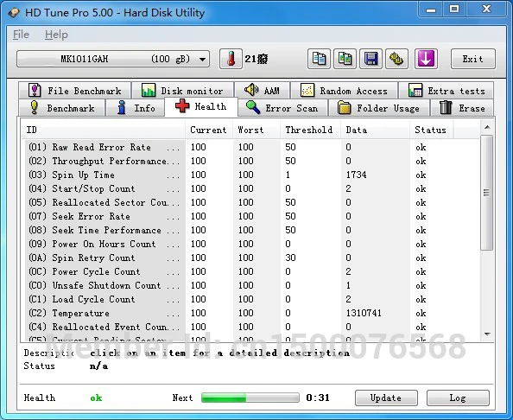Click the Log button

click(x=458, y=398)
